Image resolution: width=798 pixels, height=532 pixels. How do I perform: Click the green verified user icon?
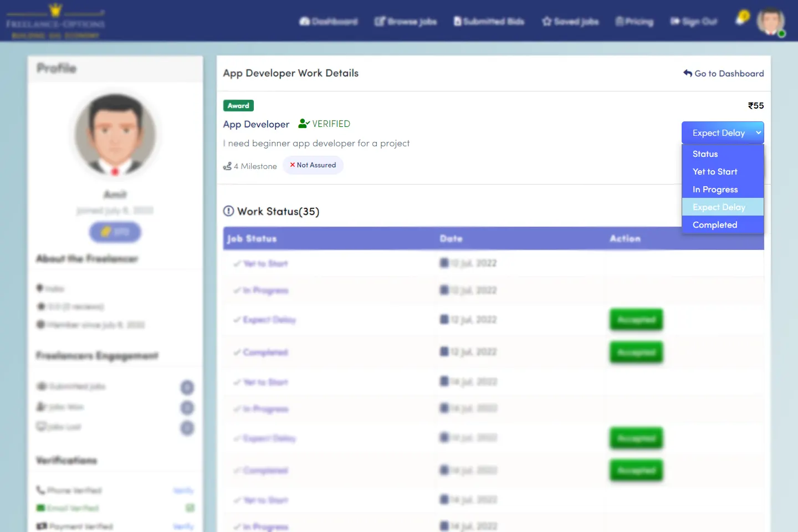pyautogui.click(x=304, y=124)
